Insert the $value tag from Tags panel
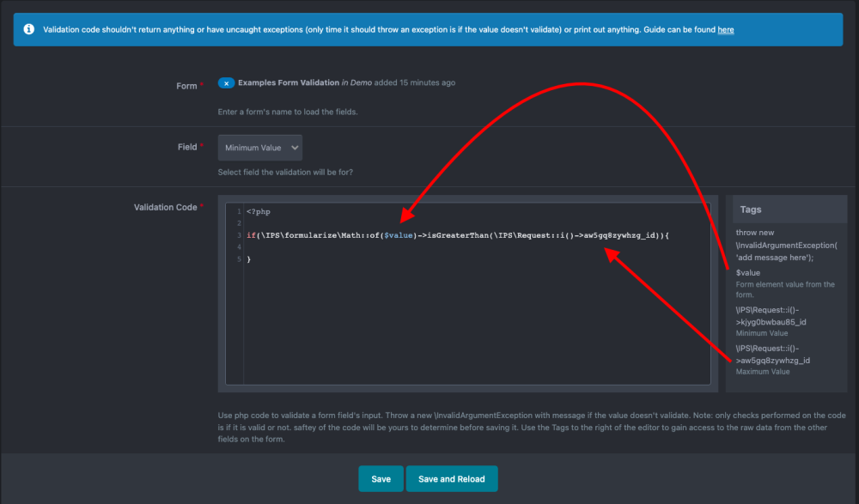 click(748, 273)
